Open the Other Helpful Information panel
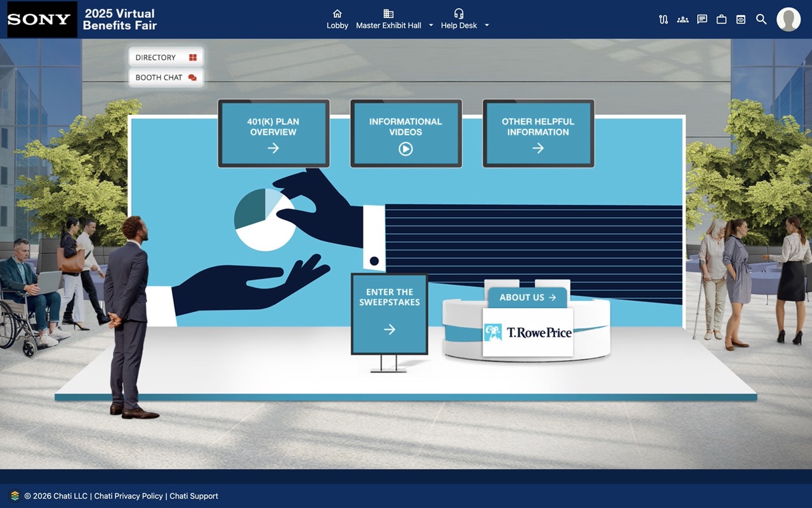 pyautogui.click(x=538, y=133)
